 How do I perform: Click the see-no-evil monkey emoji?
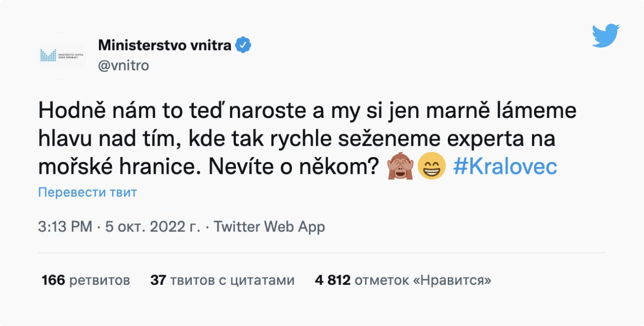click(400, 167)
